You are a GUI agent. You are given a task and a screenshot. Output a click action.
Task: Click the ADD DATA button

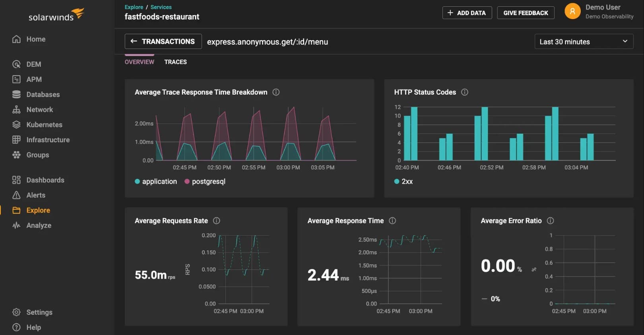coord(467,13)
